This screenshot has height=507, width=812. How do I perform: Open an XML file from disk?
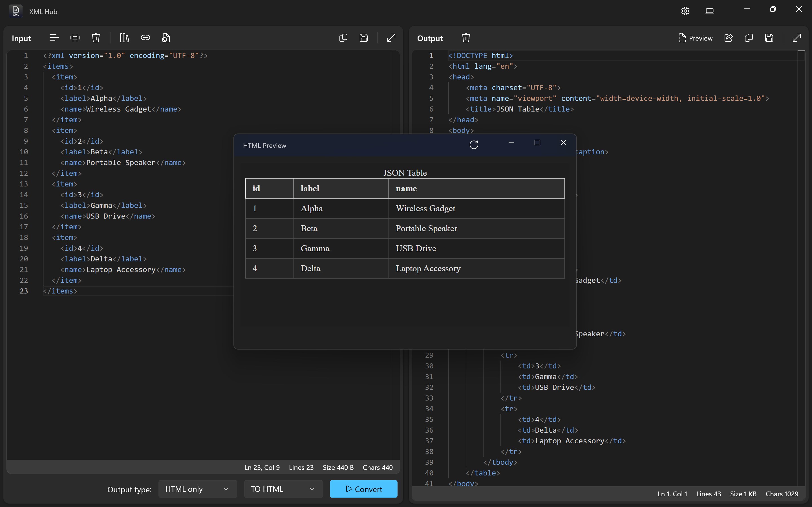(166, 37)
